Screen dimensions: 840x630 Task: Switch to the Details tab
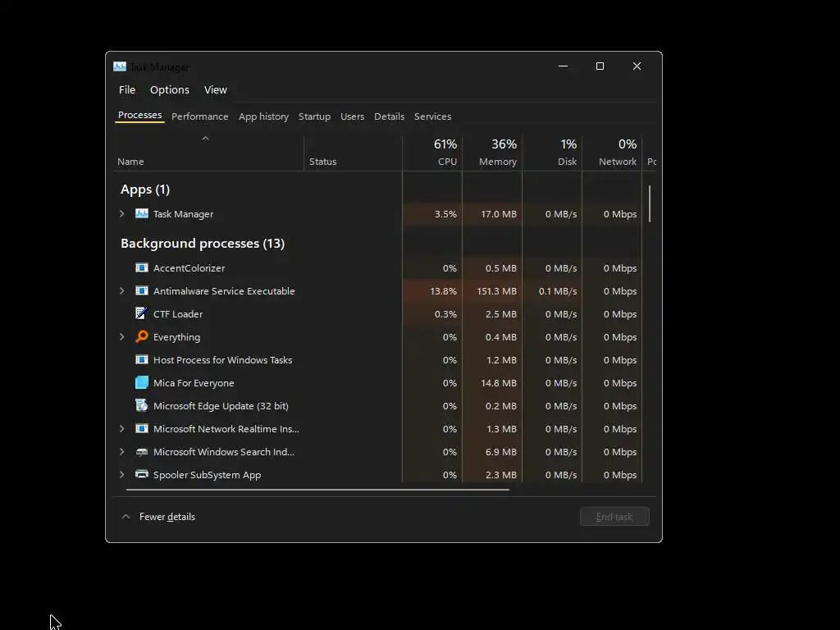tap(389, 116)
